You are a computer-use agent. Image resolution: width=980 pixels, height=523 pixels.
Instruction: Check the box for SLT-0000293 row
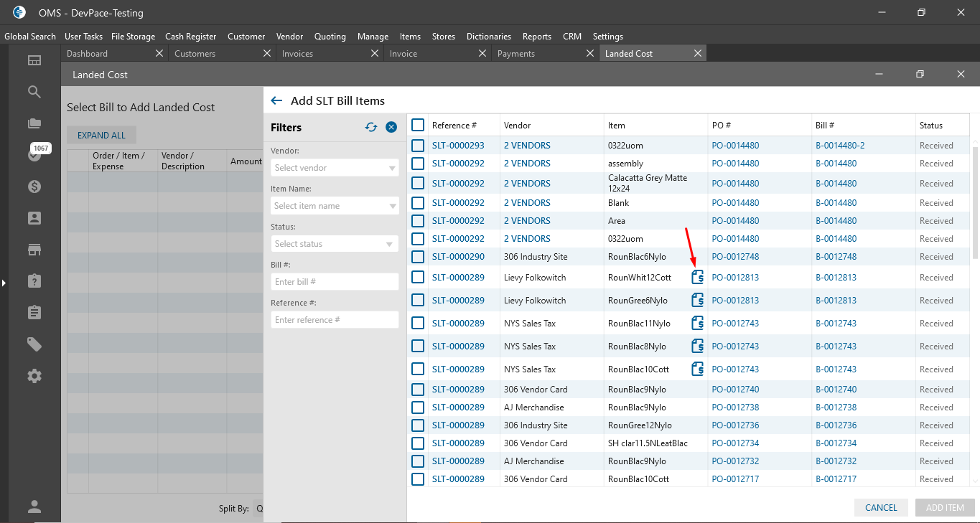click(x=418, y=146)
